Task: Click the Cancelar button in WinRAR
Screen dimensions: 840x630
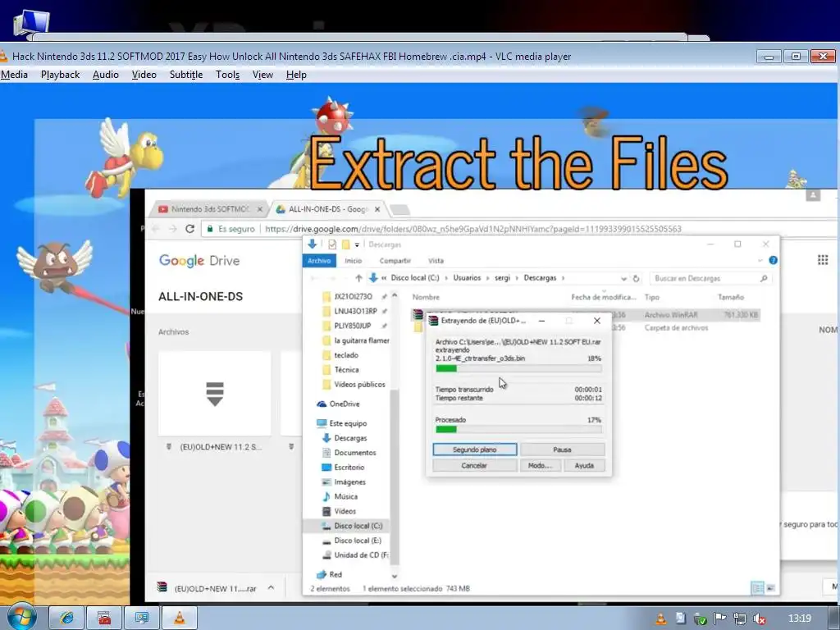Action: point(475,466)
